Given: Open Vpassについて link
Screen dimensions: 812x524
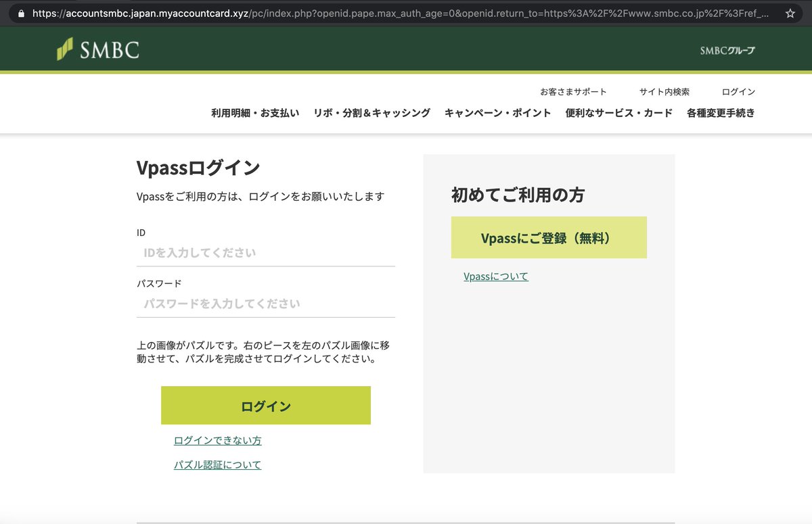Looking at the screenshot, I should pos(496,277).
